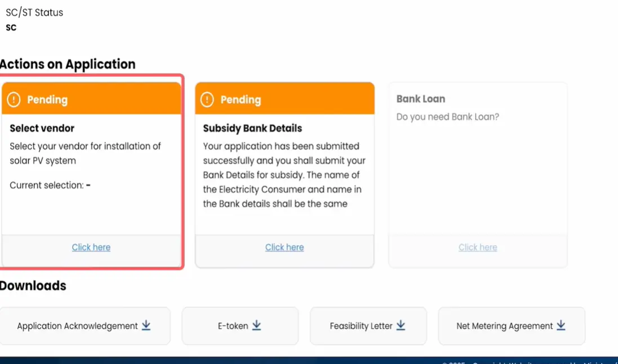Download the Net Metering Agreement
Screen dimensions: 618x364
[x=512, y=326]
